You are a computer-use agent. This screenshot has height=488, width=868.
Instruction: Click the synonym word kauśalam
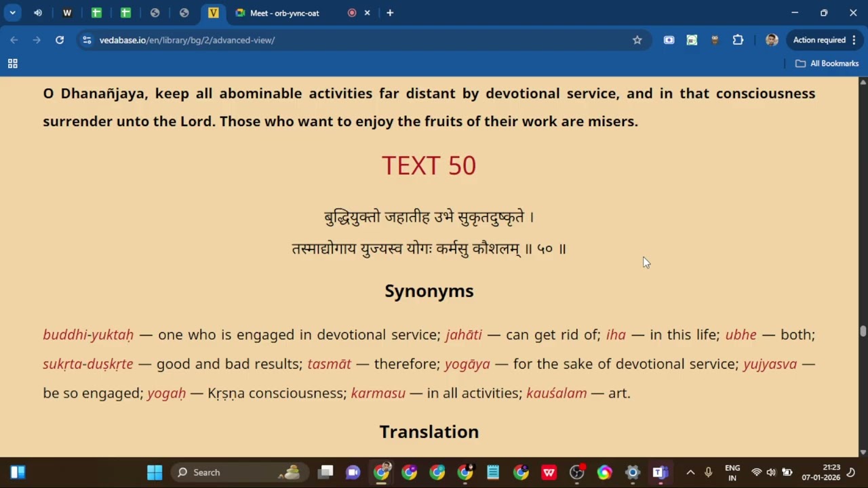(x=556, y=392)
